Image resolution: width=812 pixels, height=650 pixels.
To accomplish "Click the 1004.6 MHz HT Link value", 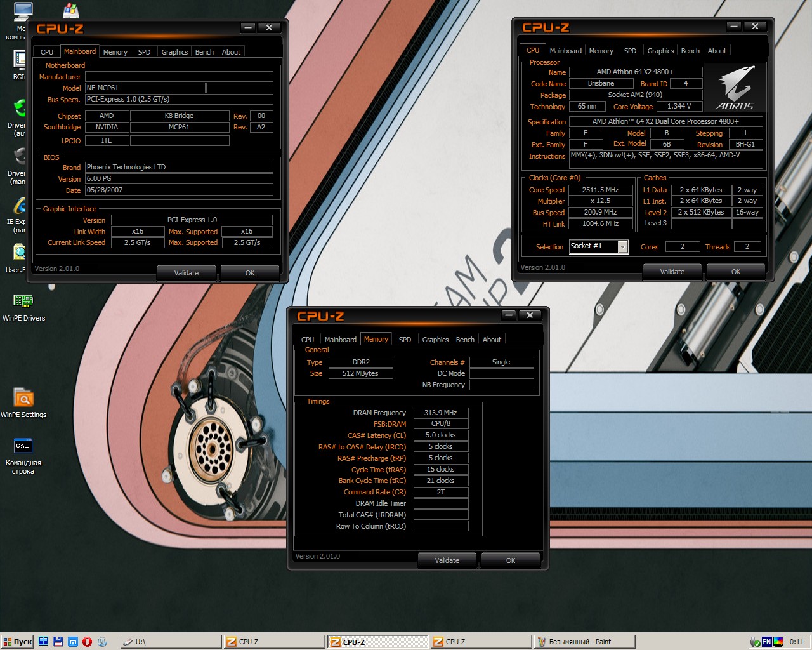I will [601, 223].
